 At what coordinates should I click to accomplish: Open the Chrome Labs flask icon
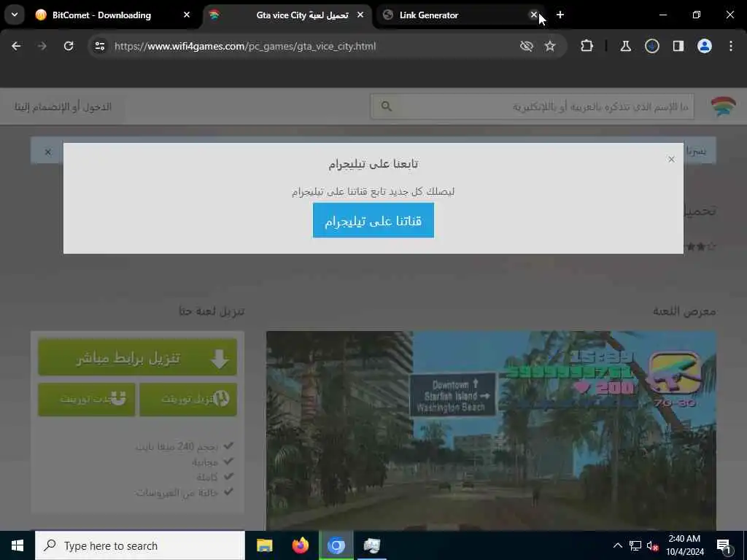625,46
